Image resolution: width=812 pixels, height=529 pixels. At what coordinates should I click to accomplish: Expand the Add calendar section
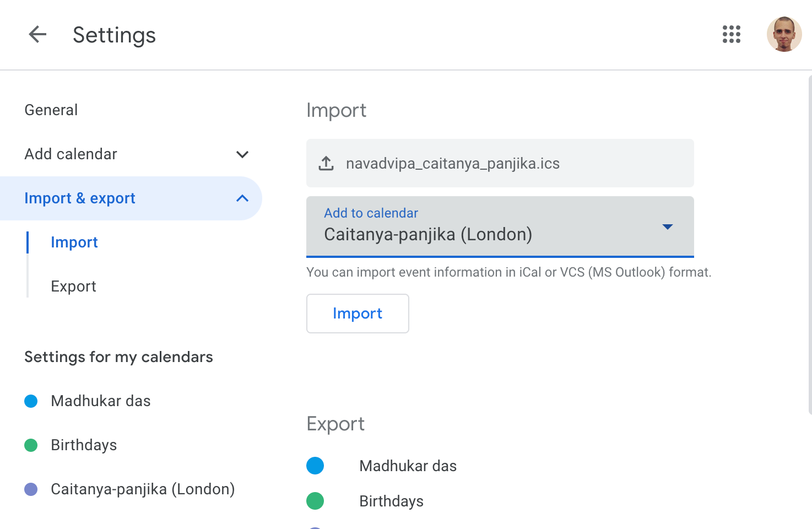tap(242, 154)
